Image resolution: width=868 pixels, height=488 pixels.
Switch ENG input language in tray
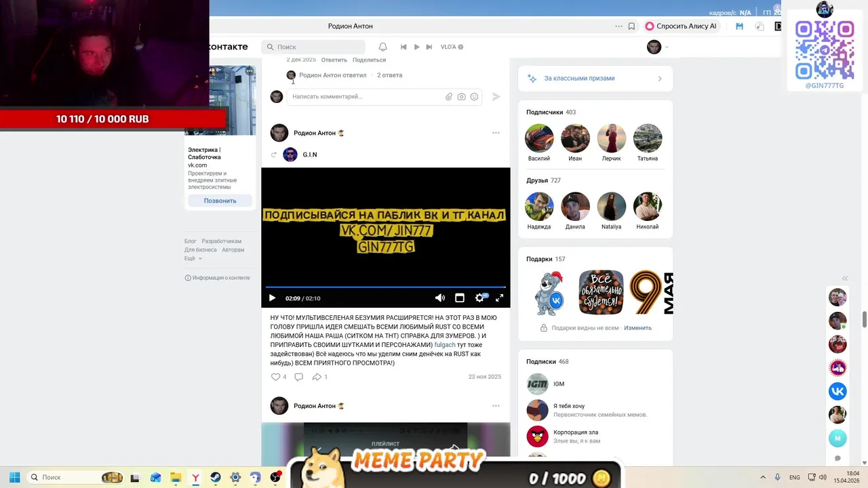pos(794,477)
